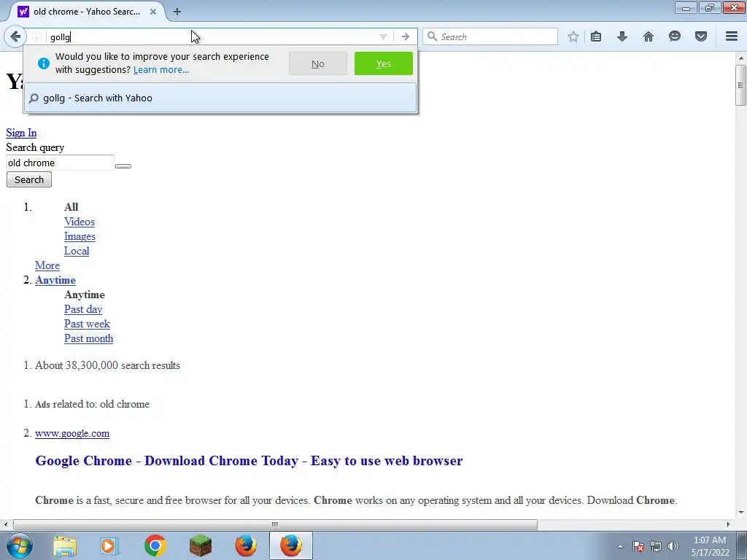Open the downloads arrow icon
The height and width of the screenshot is (560, 747).
[x=622, y=36]
